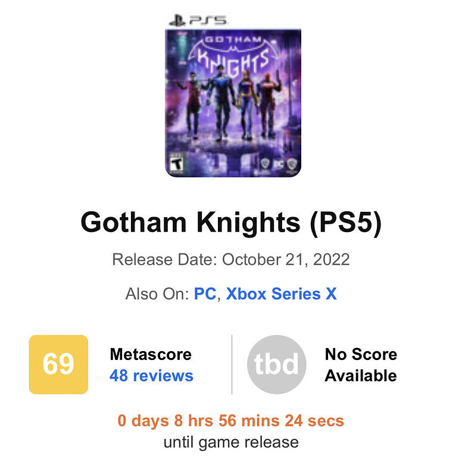462x476 pixels.
Task: Click the Gotham Knights (PS5) title
Action: 231,223
